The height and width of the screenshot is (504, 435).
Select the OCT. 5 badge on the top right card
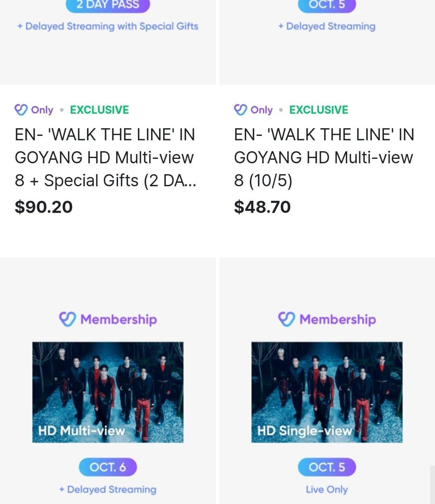327,5
